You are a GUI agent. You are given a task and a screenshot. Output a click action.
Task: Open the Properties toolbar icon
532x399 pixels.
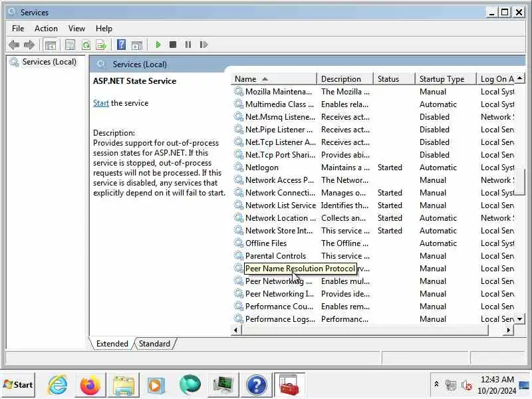pos(70,45)
